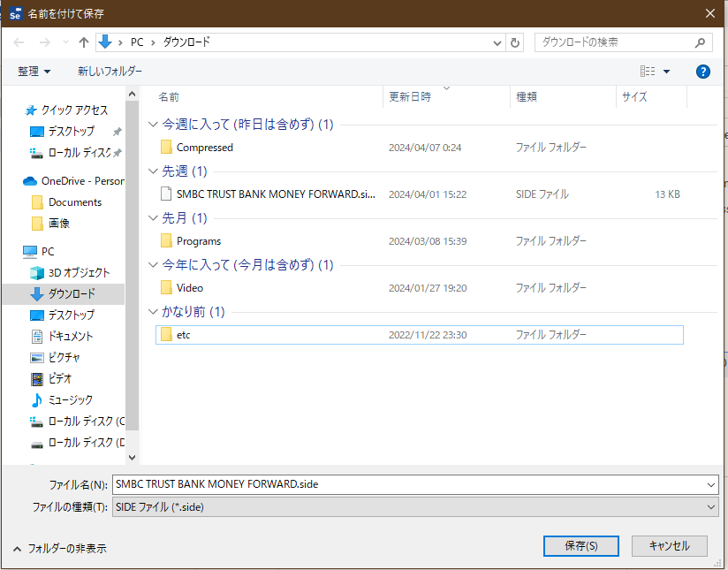
Task: Open the 整理 menu
Action: [34, 71]
